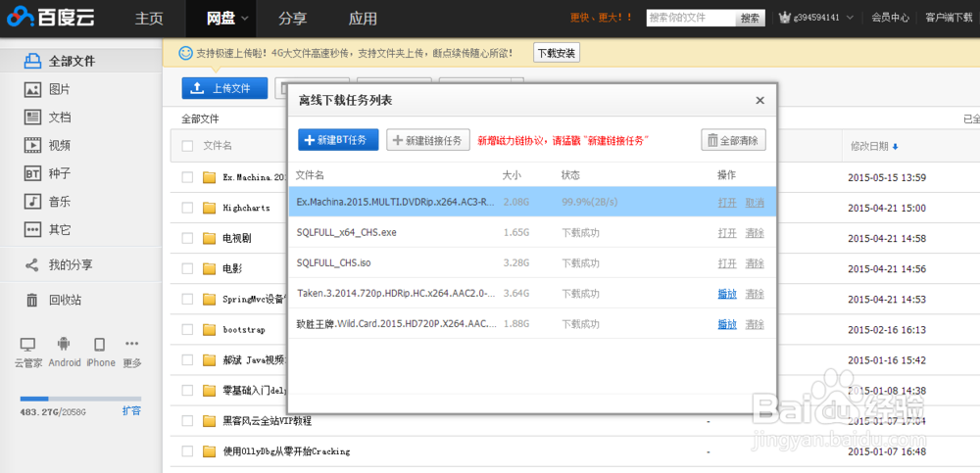
Task: Click the 全部文件 breadcrumb
Action: pyautogui.click(x=201, y=118)
